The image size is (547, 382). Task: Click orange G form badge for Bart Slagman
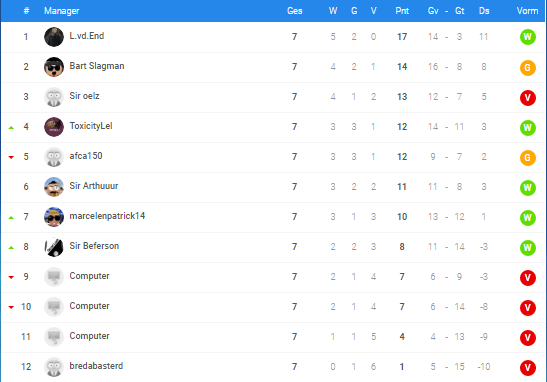click(x=527, y=67)
